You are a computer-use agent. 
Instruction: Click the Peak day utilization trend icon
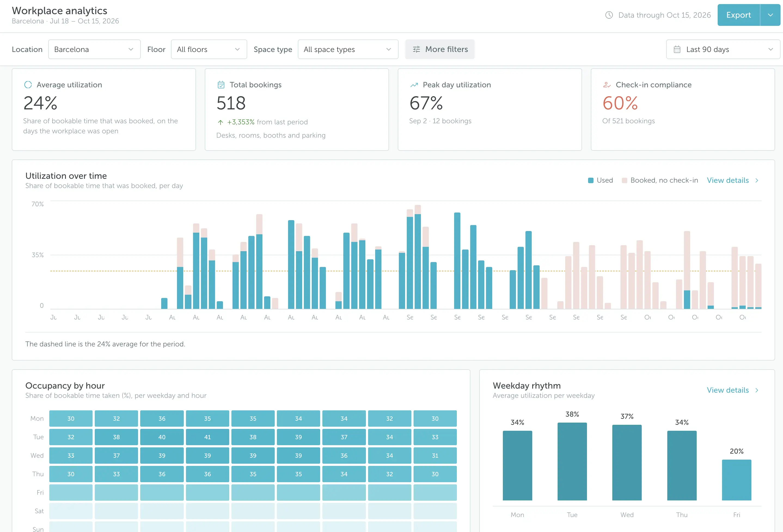[414, 85]
